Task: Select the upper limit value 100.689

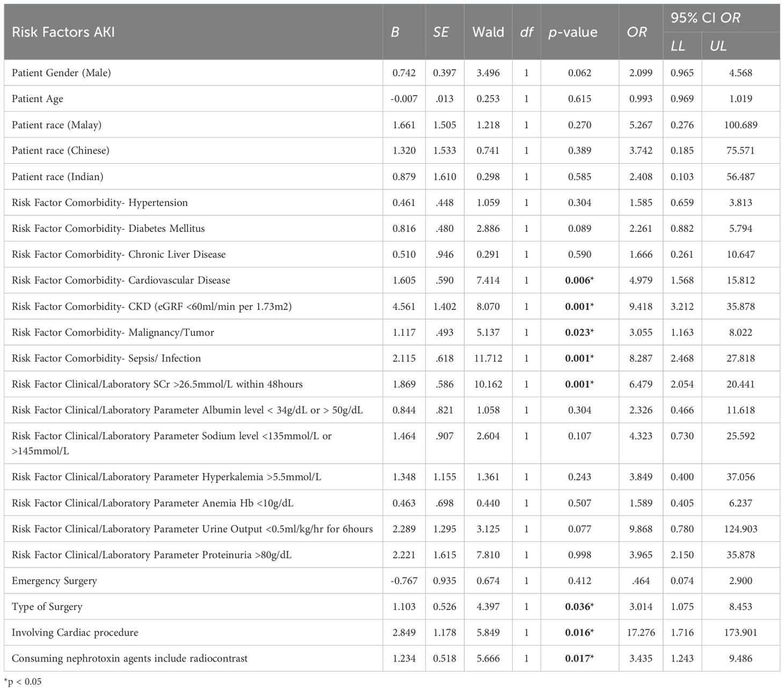Action: 741,125
